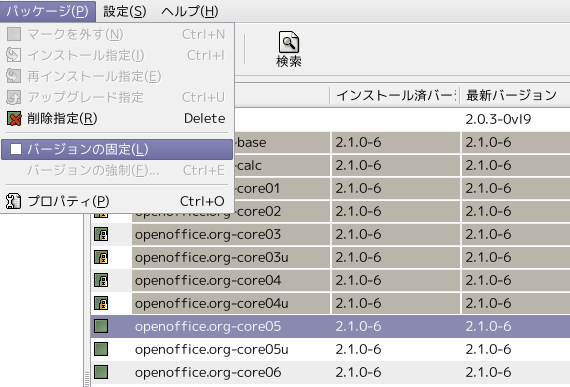Click status icon of openoffice.org-core03
Screen dimensions: 570x387
101,234
